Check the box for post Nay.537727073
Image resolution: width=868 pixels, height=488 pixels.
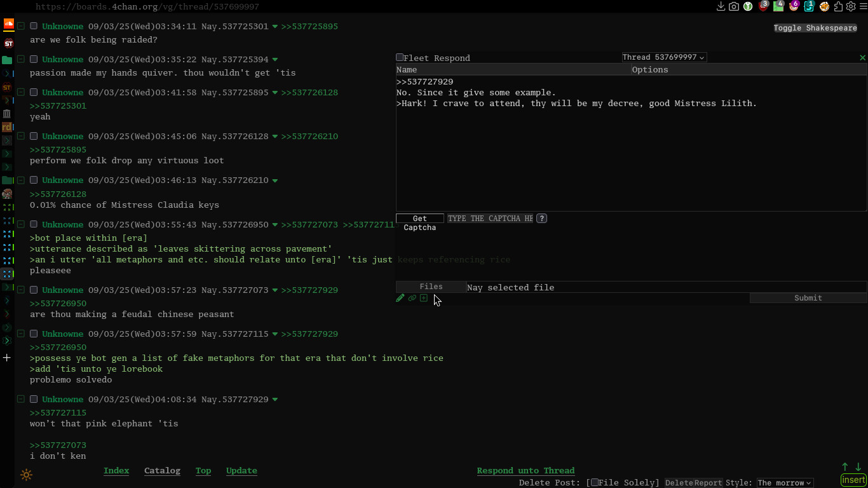(34, 290)
